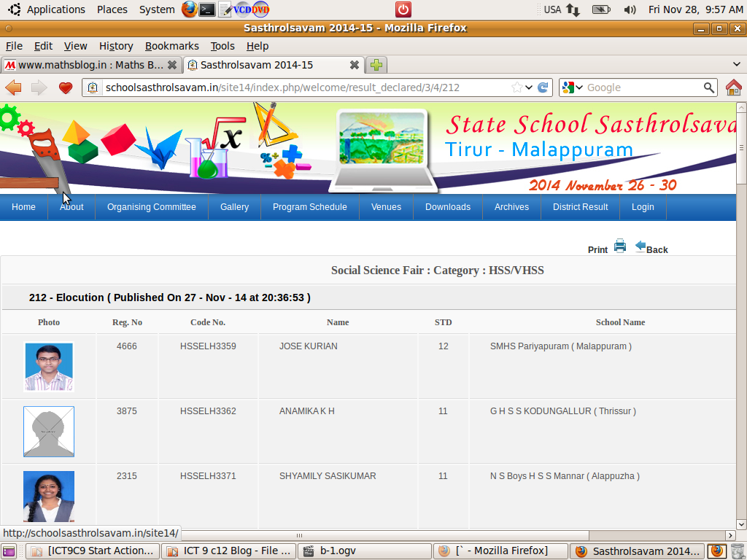Open the VCD/DVD launcher icon

tap(251, 9)
